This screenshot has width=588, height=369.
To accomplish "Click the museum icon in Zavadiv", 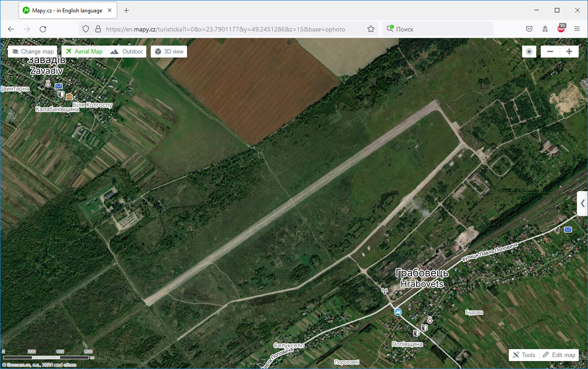I will tap(69, 96).
